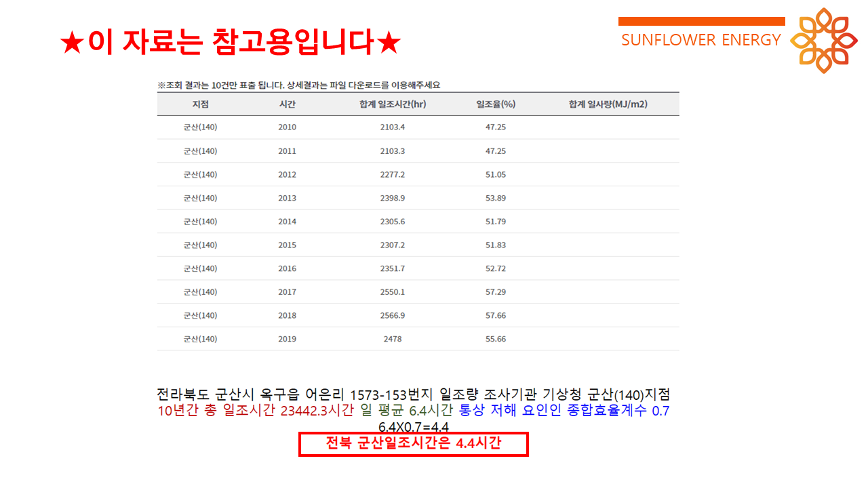Click sunshine hours value 2351.7
Viewport: 868px width, 488px height.
point(393,268)
